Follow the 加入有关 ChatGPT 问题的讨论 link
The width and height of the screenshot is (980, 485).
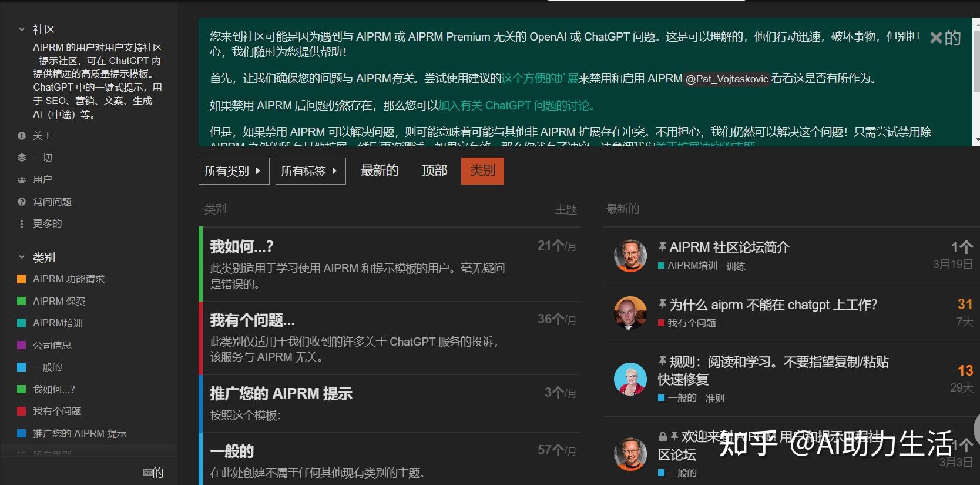click(516, 105)
